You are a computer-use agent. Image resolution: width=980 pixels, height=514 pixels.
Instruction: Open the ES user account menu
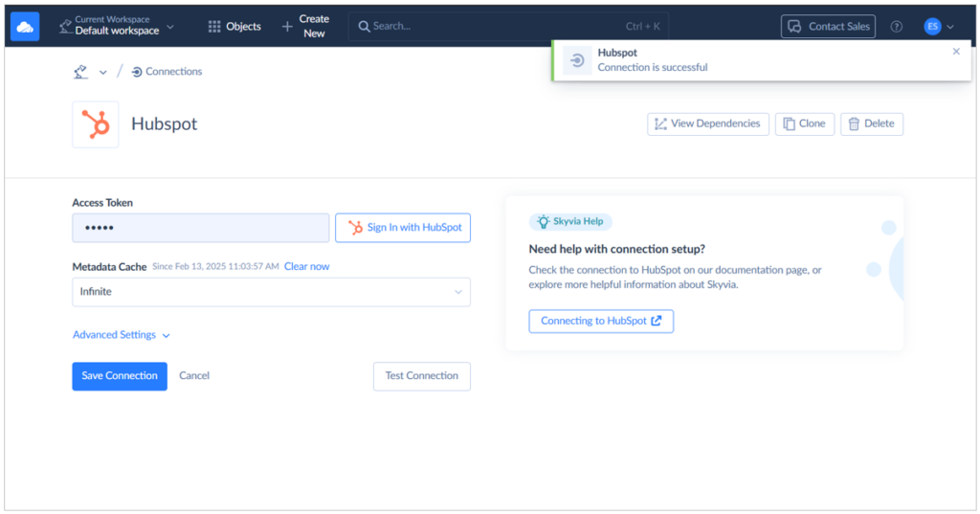(x=940, y=26)
